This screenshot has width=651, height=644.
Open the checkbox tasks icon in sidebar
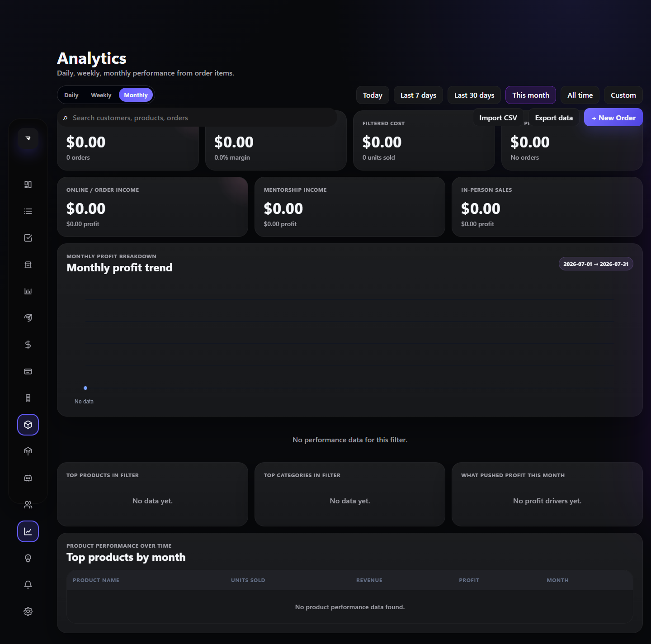tap(28, 238)
